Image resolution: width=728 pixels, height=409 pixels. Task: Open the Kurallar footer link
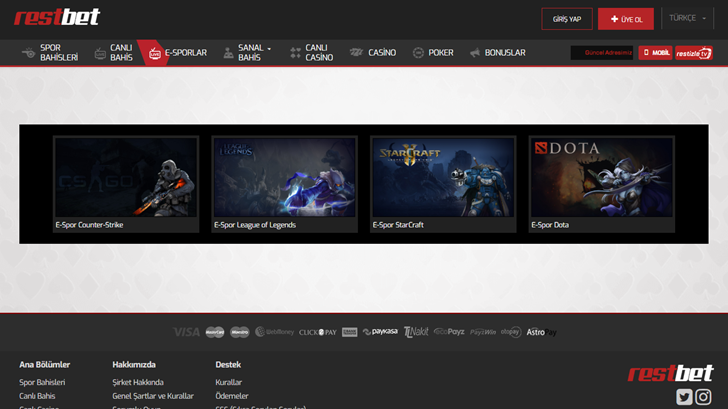click(x=228, y=383)
